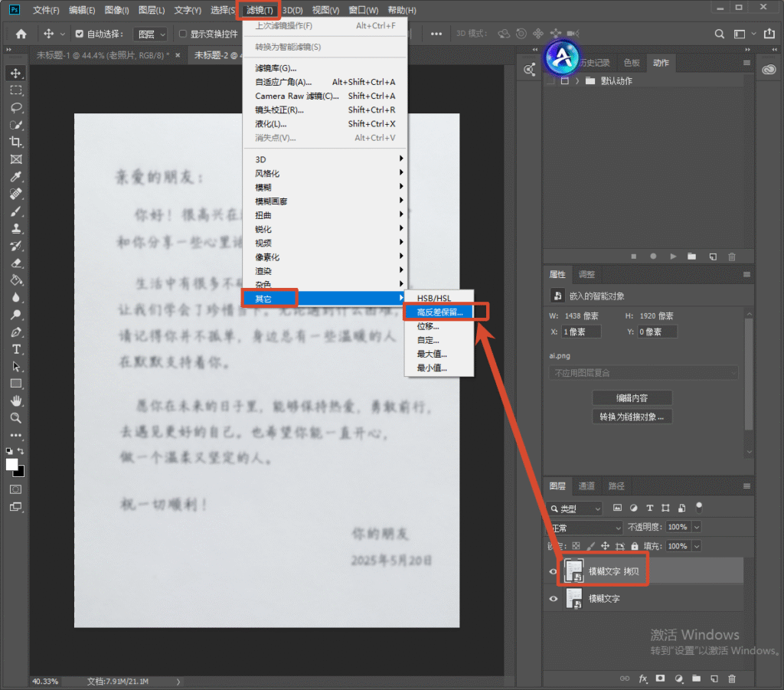Screen dimensions: 784x690
Task: Click the X position input field
Action: pyautogui.click(x=581, y=332)
